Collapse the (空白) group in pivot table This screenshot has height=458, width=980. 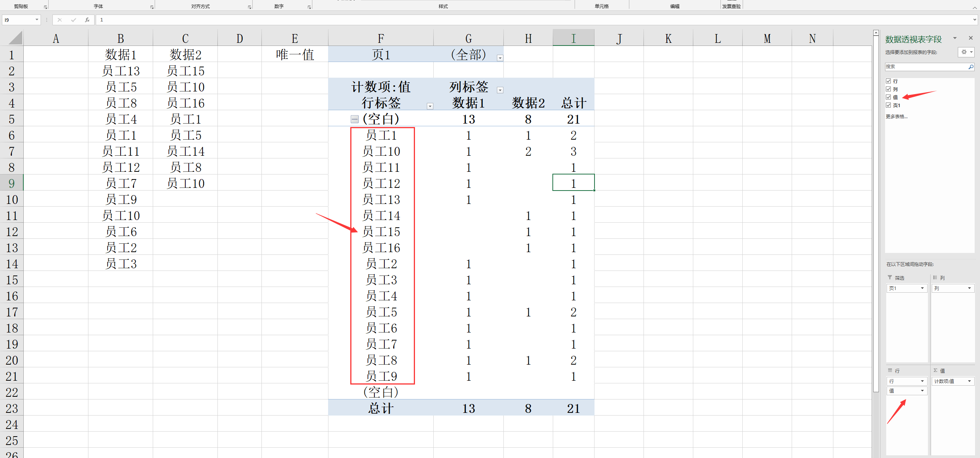coord(354,119)
